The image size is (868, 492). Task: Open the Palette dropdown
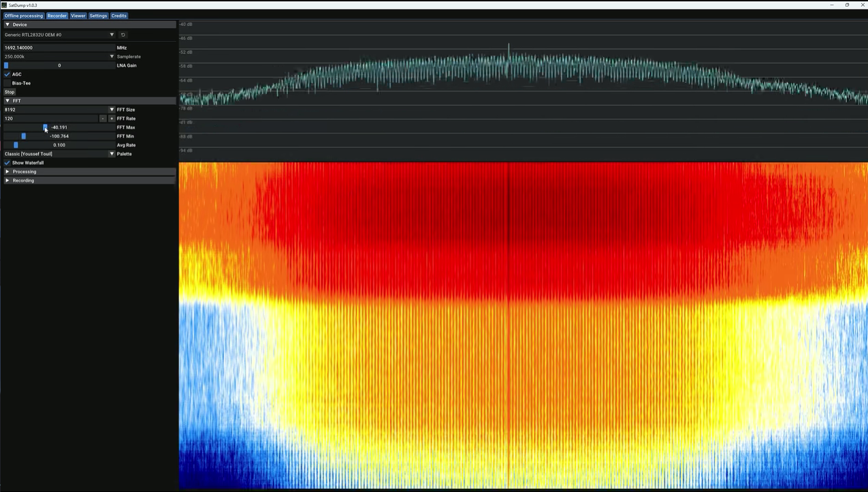click(112, 154)
